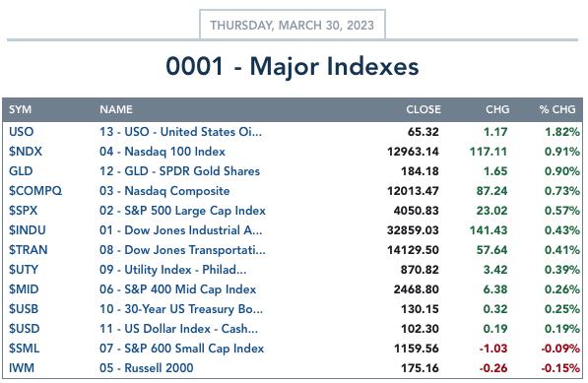Select the $SPX symbol link
This screenshot has height=383, width=588.
point(24,211)
